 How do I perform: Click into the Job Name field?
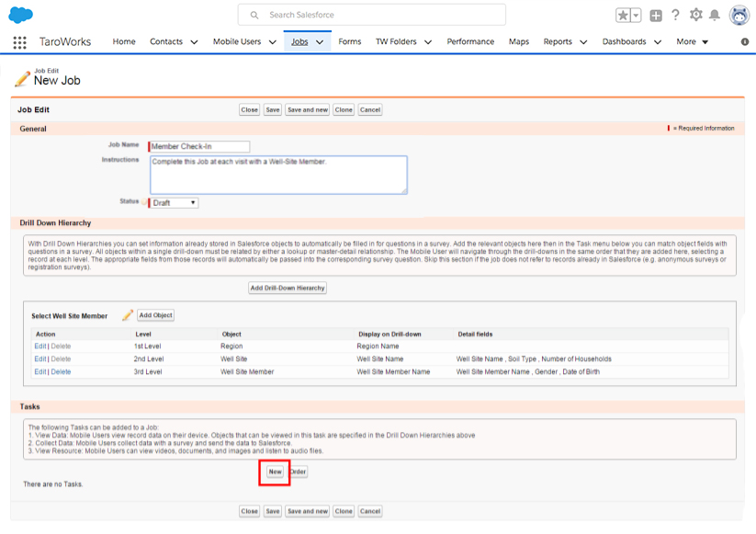point(199,146)
